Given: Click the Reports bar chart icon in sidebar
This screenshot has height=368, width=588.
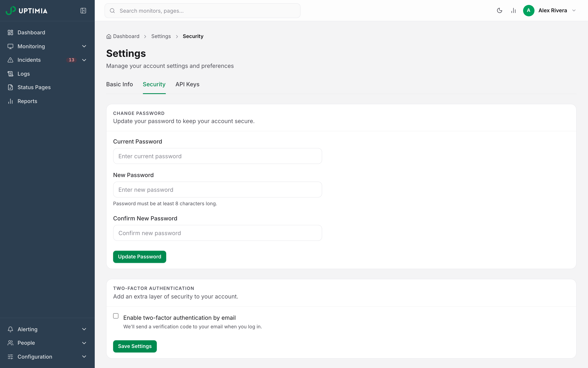Looking at the screenshot, I should click(x=10, y=101).
